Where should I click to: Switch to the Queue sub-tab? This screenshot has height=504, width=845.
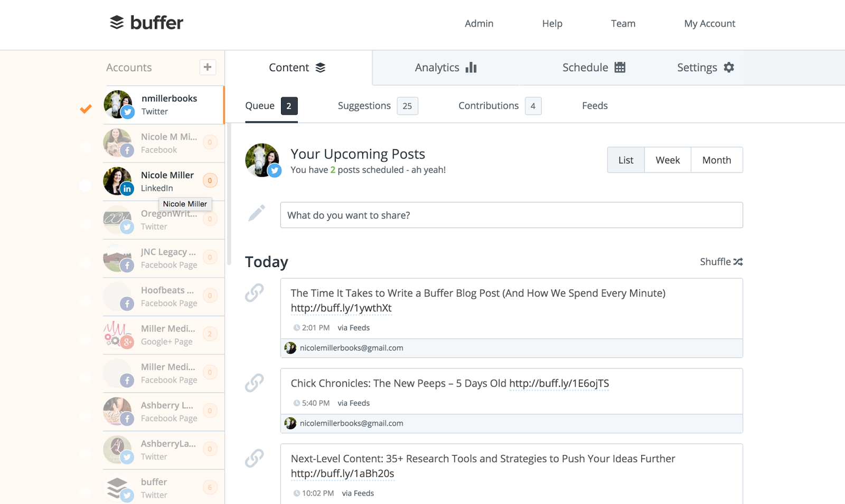(271, 106)
